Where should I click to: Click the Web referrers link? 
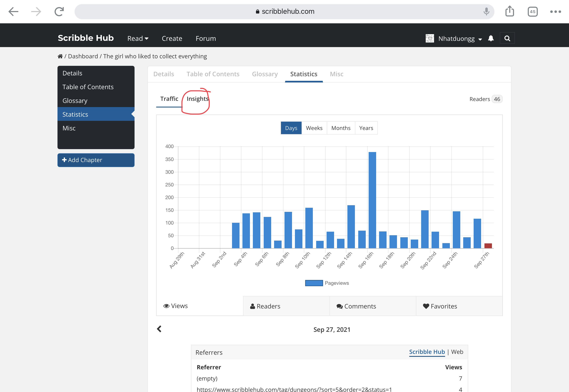(x=457, y=352)
